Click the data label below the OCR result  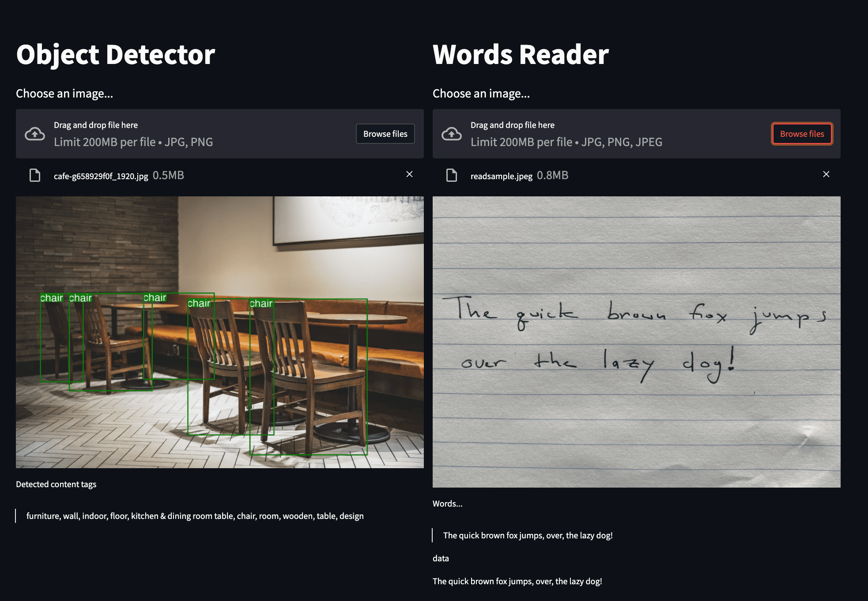[x=441, y=558]
